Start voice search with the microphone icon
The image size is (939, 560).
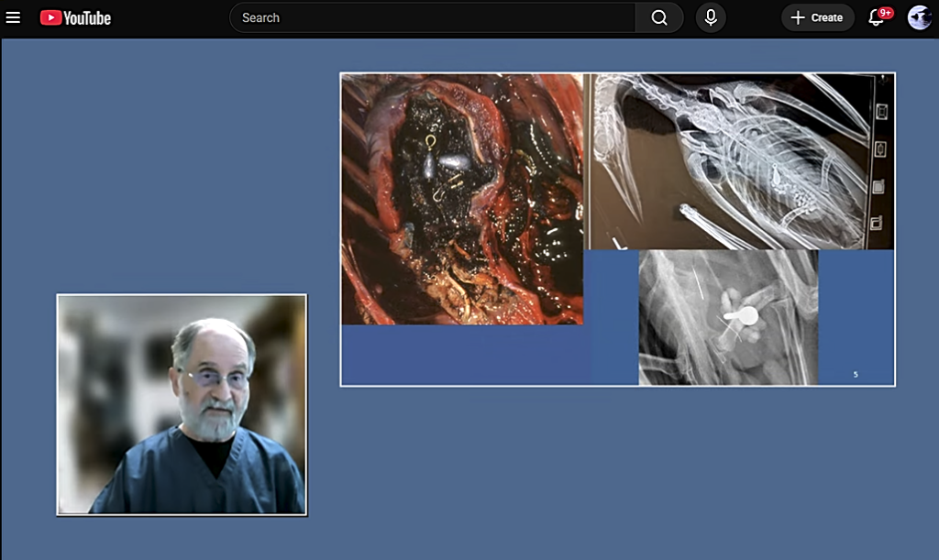tap(711, 18)
